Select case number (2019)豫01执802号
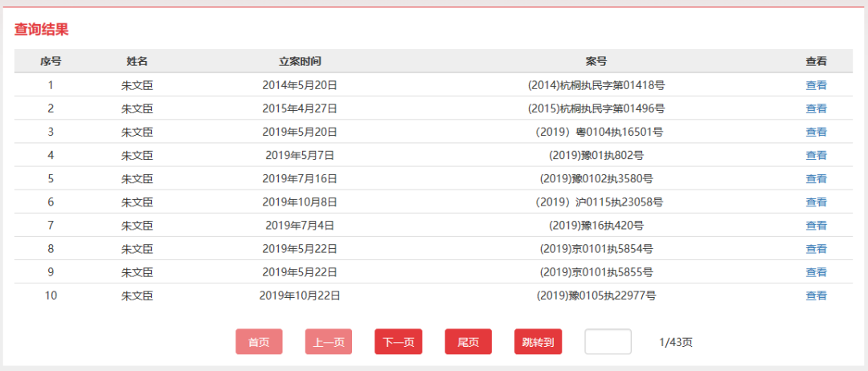 point(596,155)
